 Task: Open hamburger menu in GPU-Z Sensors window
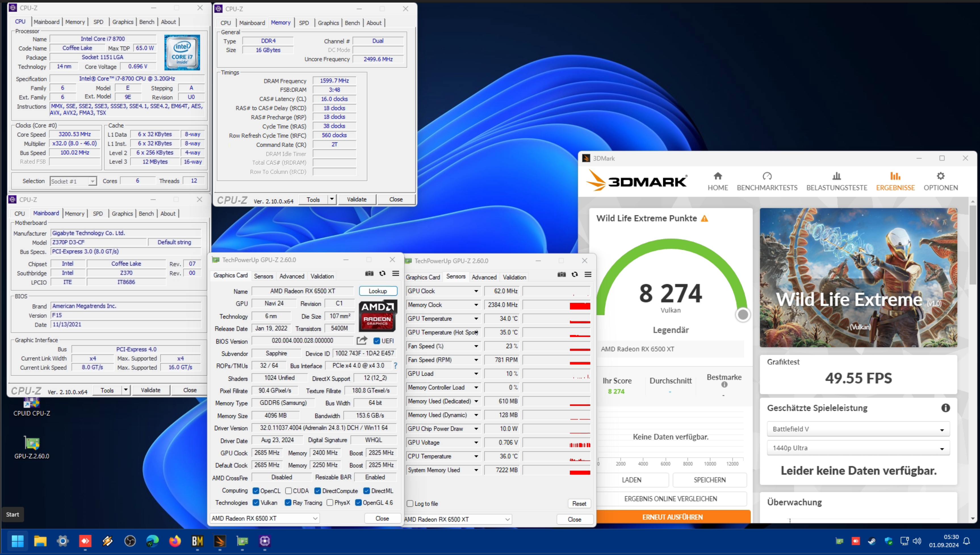(588, 274)
